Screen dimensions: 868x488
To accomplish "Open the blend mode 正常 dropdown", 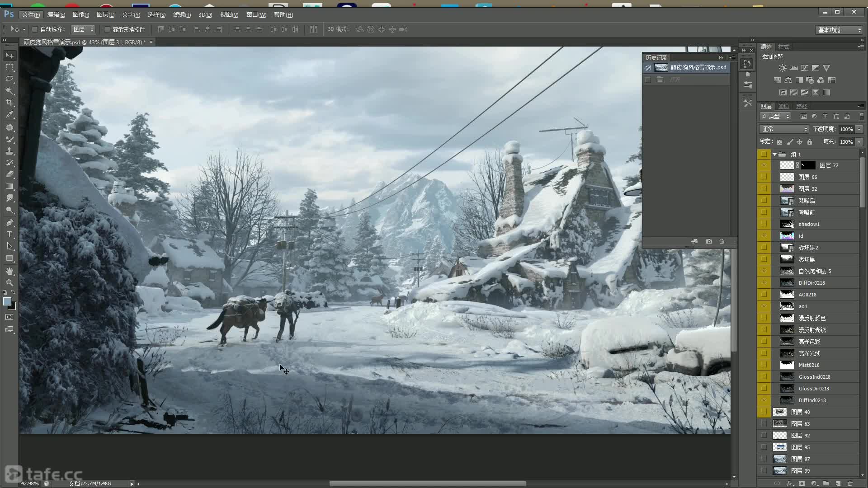I will (x=784, y=129).
